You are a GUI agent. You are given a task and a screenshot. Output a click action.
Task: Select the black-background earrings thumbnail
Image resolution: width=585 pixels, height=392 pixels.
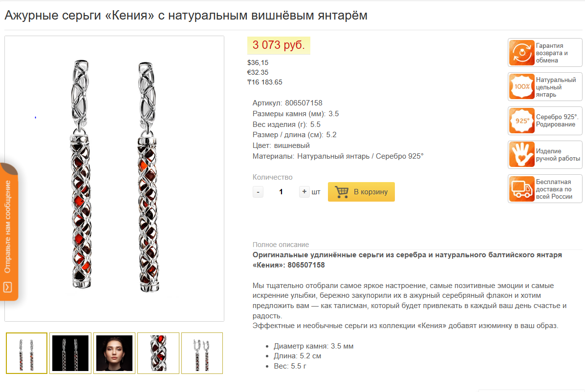point(70,353)
